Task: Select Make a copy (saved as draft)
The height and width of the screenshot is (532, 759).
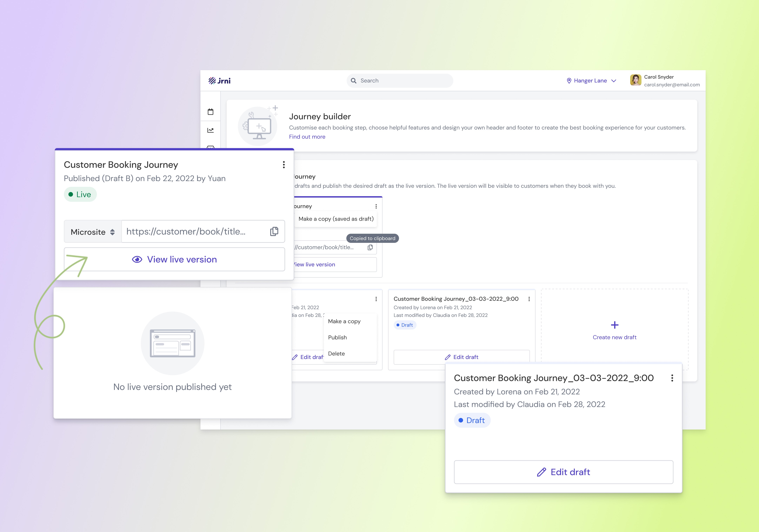Action: [336, 219]
